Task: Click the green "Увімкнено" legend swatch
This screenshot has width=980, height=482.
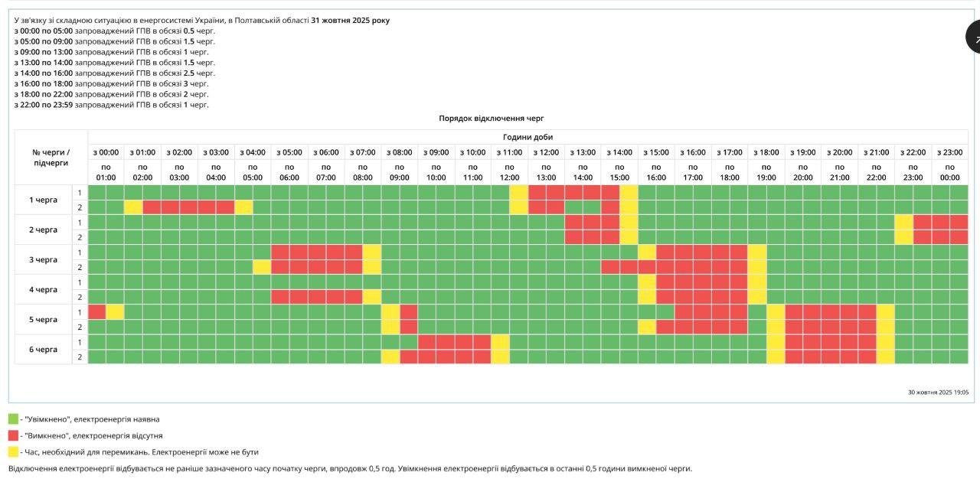Action: 13,418
